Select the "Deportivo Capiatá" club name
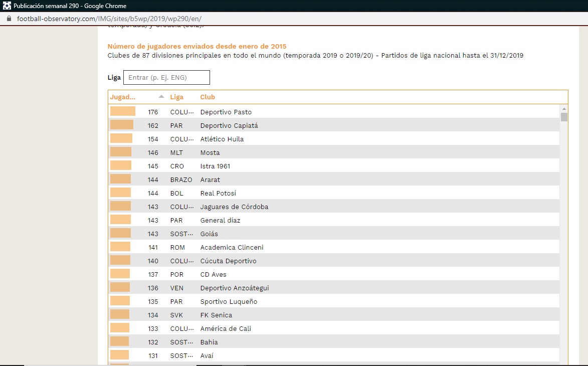The height and width of the screenshot is (366, 588). 229,126
